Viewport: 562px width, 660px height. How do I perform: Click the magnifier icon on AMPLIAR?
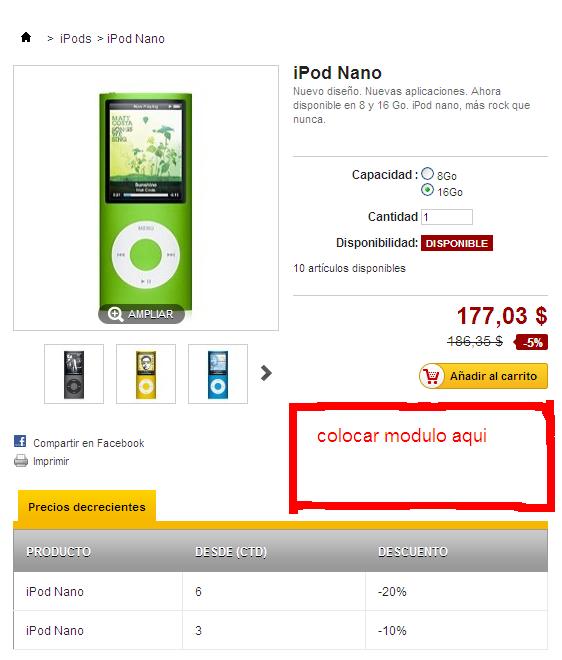tap(115, 314)
